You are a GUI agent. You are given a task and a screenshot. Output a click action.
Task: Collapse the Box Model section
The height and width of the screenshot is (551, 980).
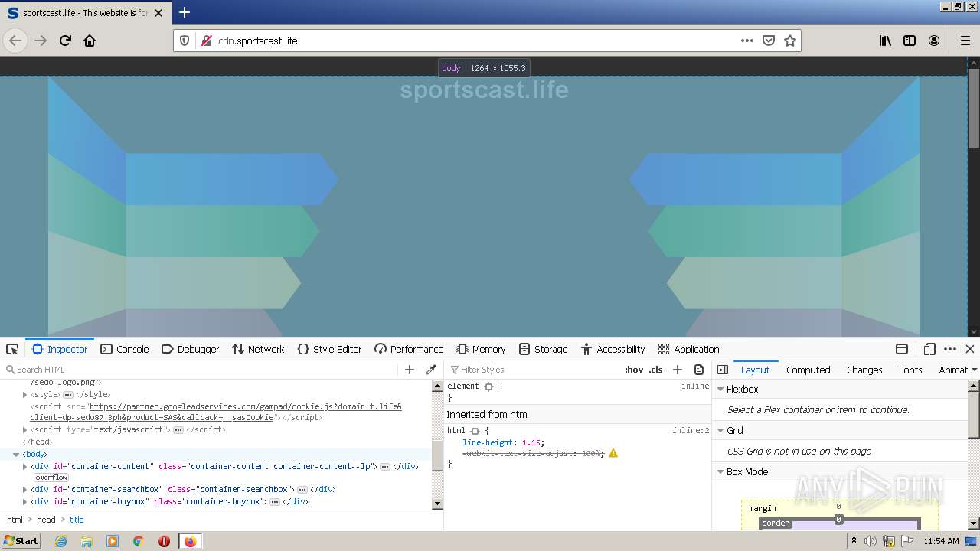click(720, 471)
